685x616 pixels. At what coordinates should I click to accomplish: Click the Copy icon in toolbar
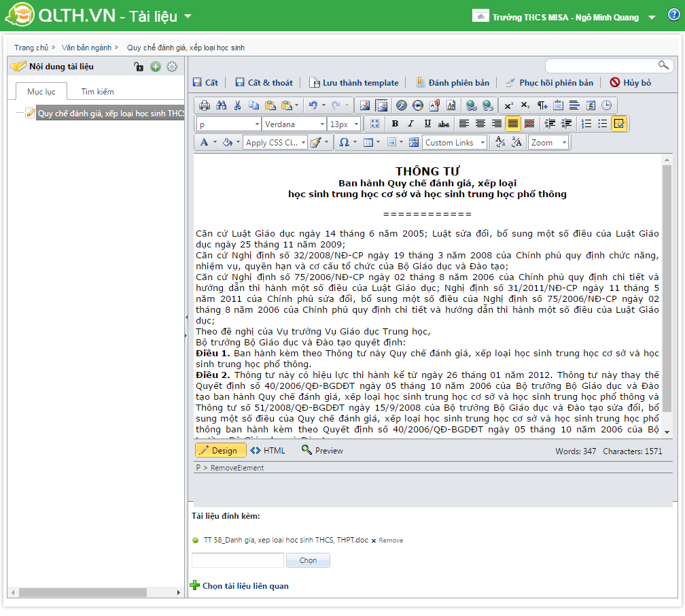pos(254,105)
